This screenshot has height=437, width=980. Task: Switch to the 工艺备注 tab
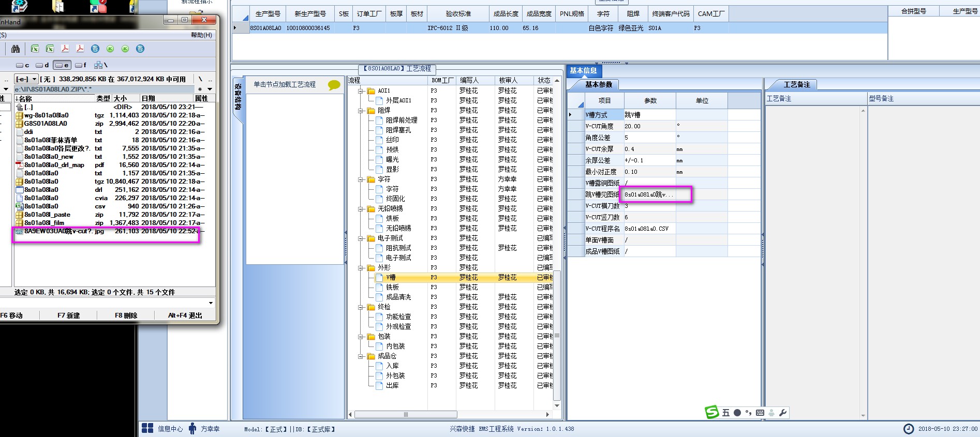click(x=797, y=84)
